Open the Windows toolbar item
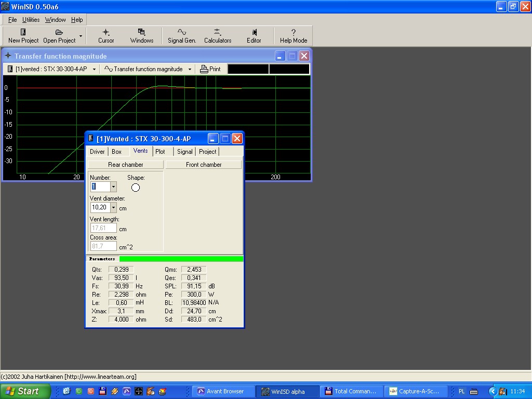 (141, 36)
